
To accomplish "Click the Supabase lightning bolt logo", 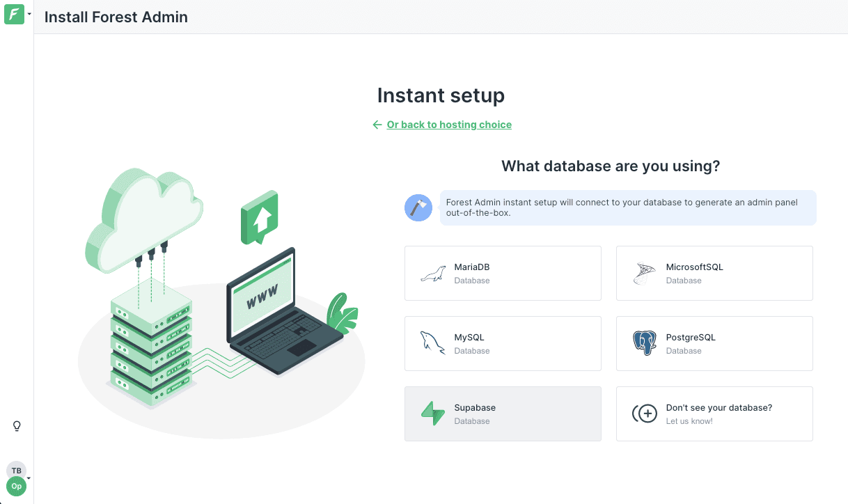I will pyautogui.click(x=432, y=414).
